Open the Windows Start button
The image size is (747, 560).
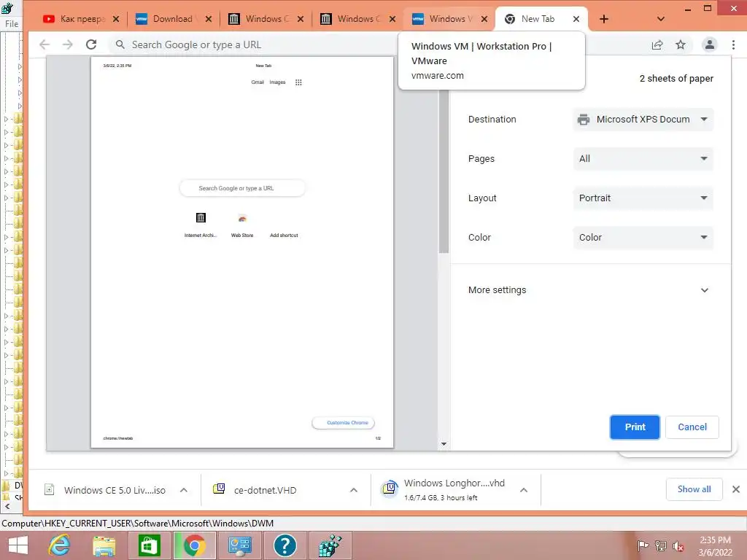pos(18,545)
